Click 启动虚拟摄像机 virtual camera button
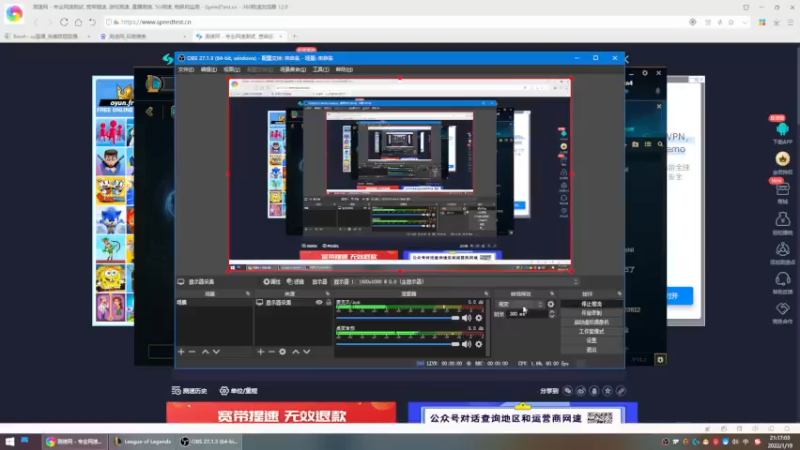 coord(591,322)
